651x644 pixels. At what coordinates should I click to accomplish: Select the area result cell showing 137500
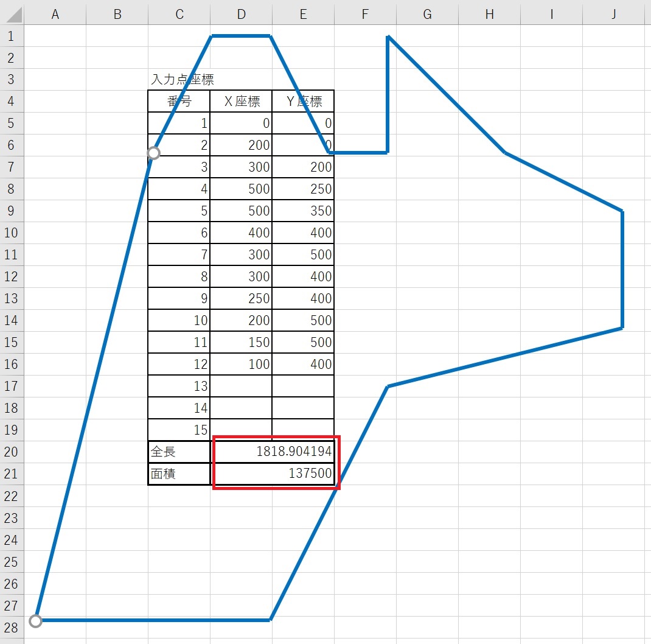coord(274,474)
